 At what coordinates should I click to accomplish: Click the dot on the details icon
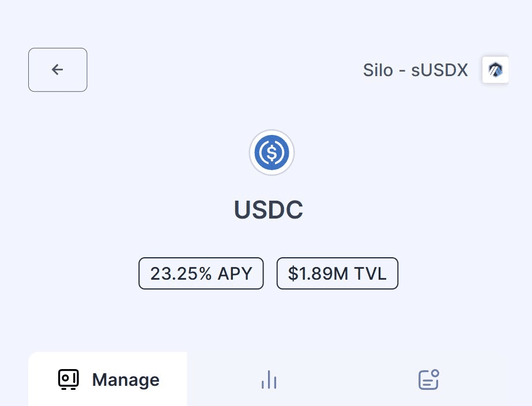pyautogui.click(x=435, y=373)
